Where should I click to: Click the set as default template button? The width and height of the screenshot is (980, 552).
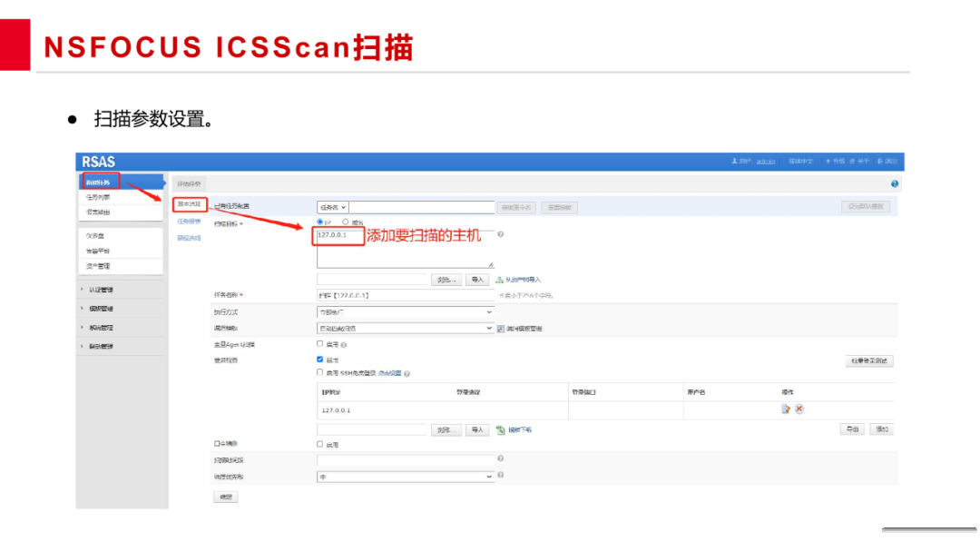pos(866,206)
